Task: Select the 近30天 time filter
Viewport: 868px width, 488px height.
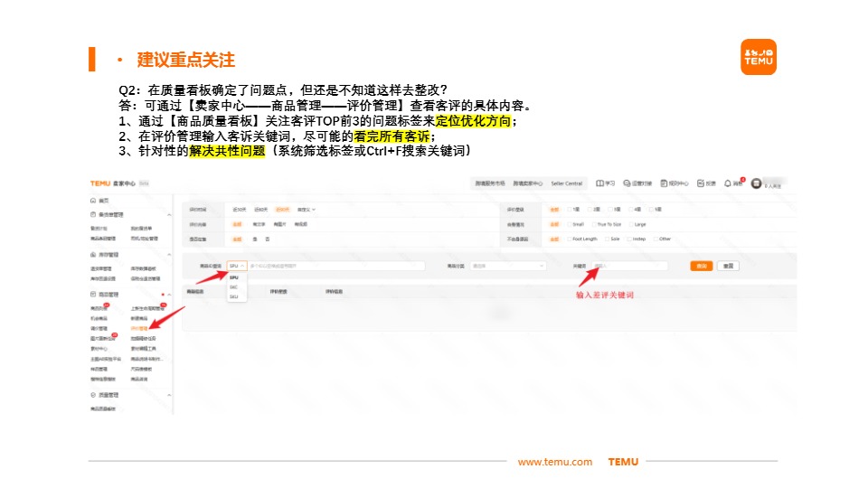Action: (239, 210)
